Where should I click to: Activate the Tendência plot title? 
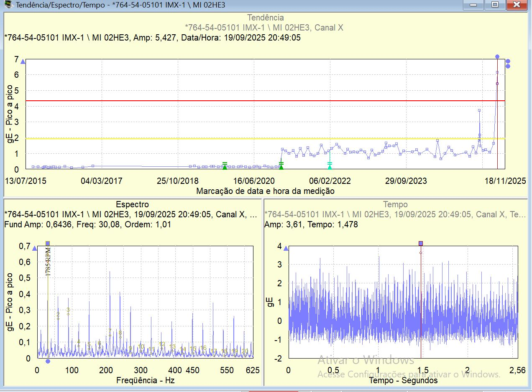(x=266, y=18)
